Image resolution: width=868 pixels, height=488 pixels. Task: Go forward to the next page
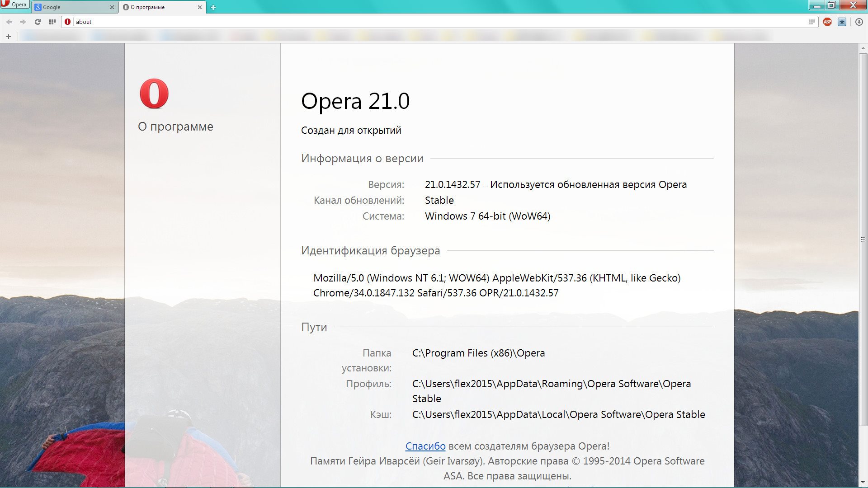23,22
